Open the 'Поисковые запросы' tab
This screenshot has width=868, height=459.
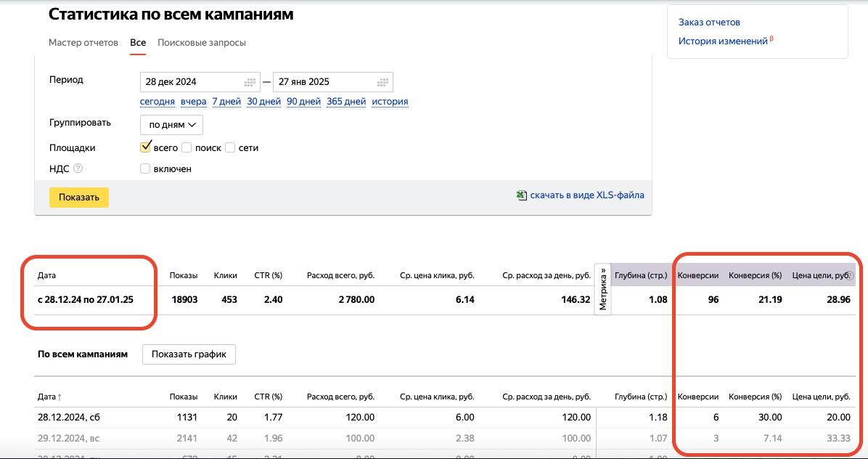tap(202, 42)
